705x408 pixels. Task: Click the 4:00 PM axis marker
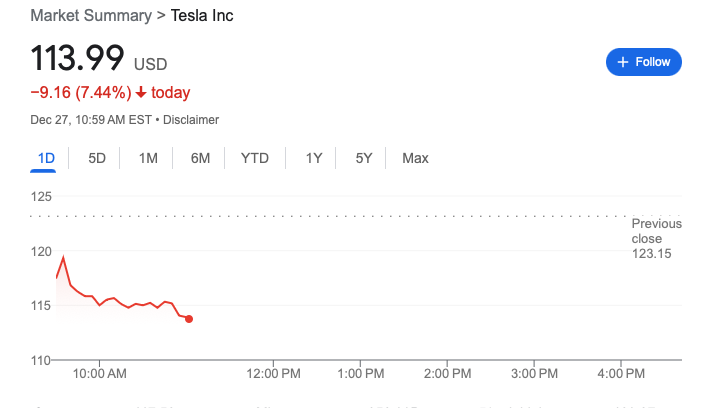621,373
